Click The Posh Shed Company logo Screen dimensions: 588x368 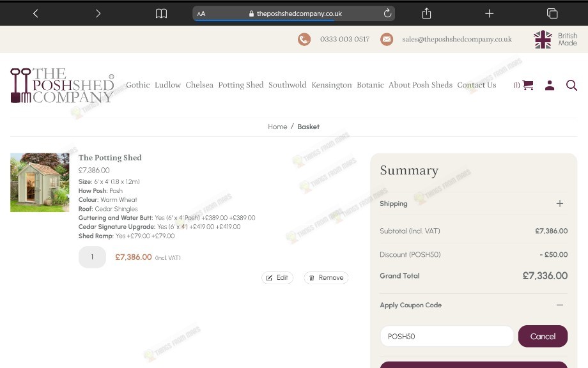click(x=62, y=86)
